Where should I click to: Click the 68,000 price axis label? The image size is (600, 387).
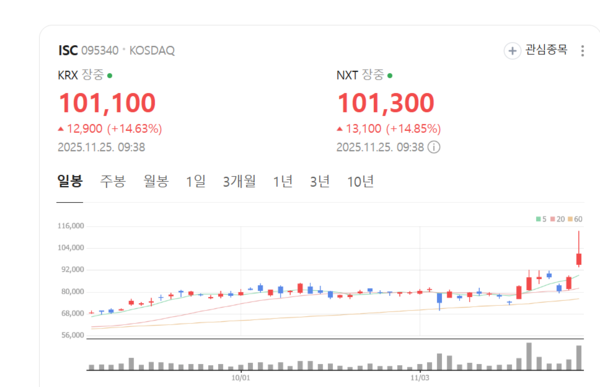(73, 314)
